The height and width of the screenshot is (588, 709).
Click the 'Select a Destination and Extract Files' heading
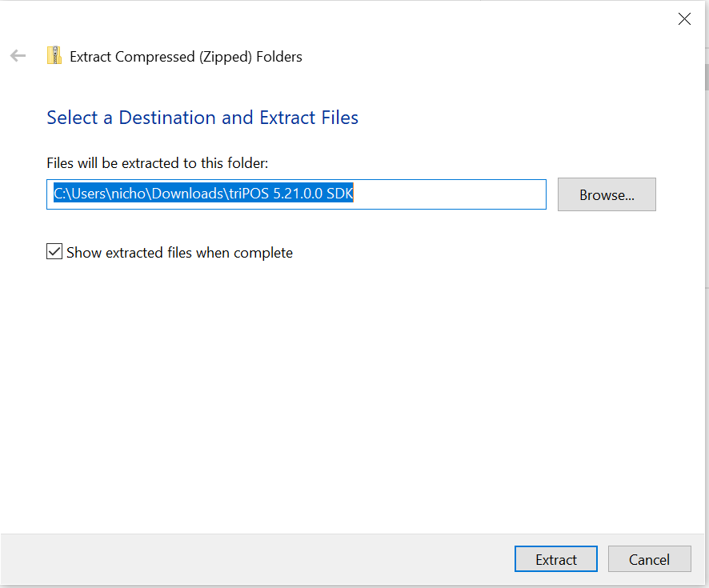(x=202, y=118)
